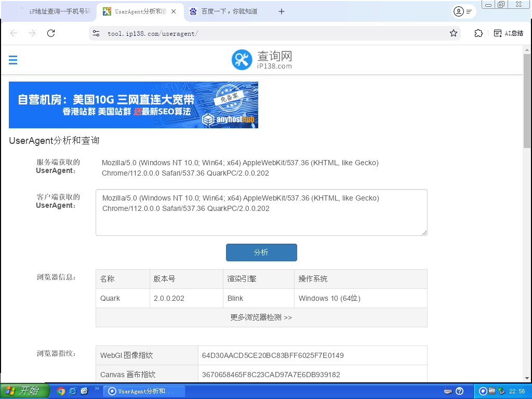Click the AI总结 button in toolbar
Image resolution: width=532 pixels, height=399 pixels.
tap(508, 33)
